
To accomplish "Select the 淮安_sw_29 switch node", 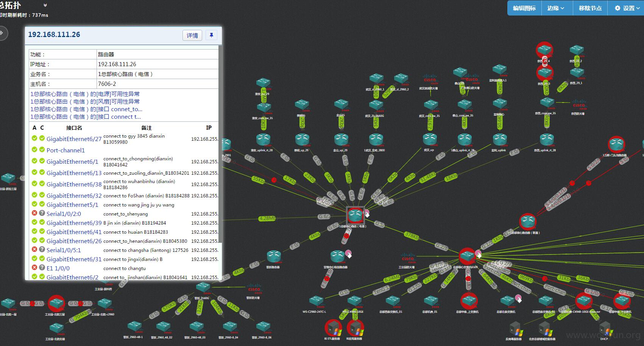I will (263, 83).
